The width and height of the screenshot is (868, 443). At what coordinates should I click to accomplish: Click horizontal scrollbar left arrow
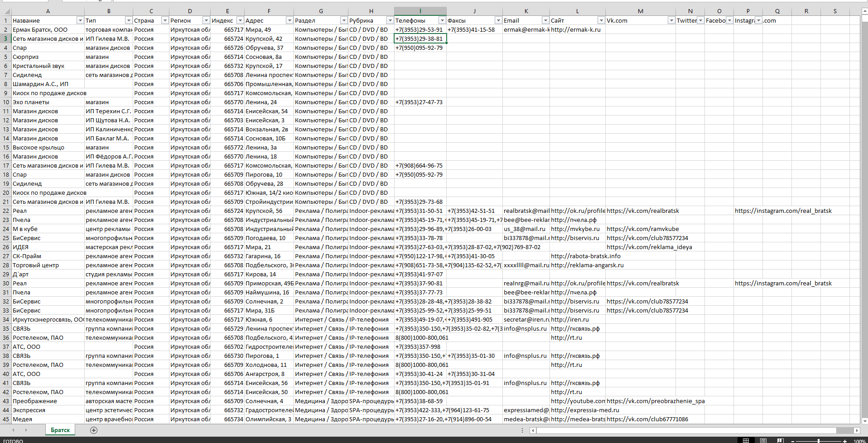click(x=533, y=430)
